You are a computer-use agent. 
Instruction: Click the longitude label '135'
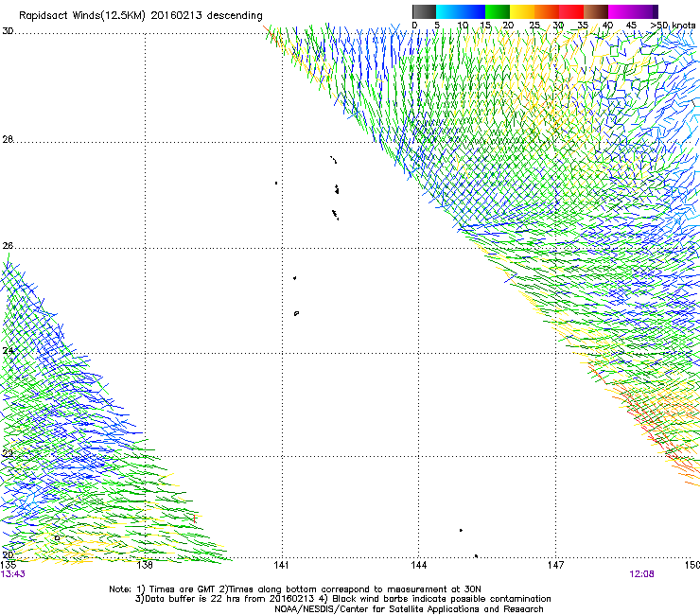9,566
